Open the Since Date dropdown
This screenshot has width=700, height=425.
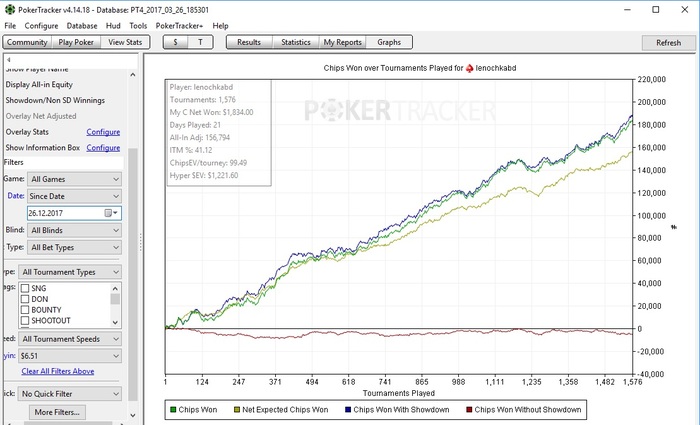(74, 196)
